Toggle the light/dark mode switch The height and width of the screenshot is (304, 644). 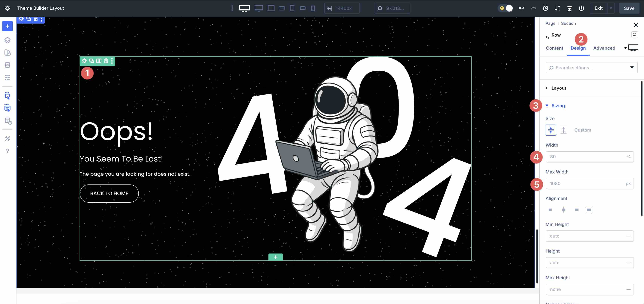506,8
